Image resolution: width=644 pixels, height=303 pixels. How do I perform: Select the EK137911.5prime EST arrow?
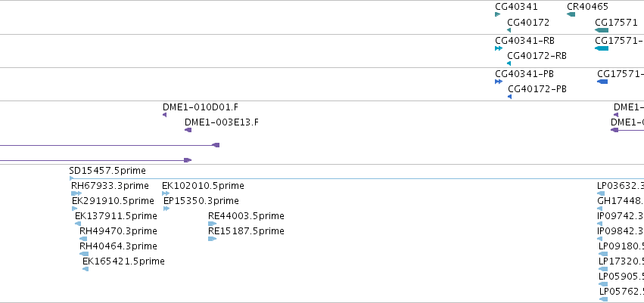78,224
